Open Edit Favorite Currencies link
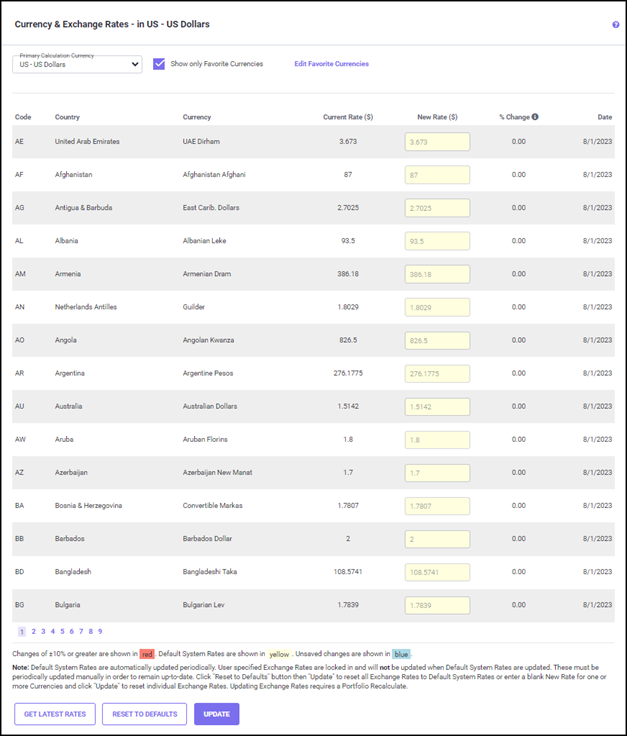 point(331,64)
